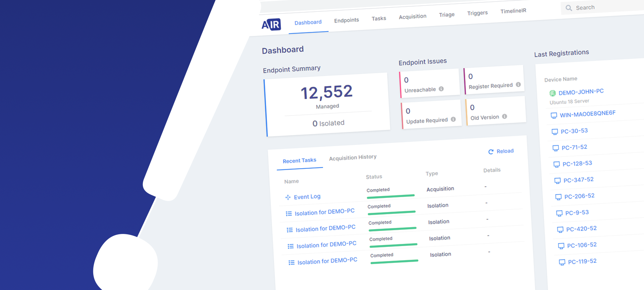Open the PC-420-52 device link
The width and height of the screenshot is (644, 290).
(x=582, y=229)
